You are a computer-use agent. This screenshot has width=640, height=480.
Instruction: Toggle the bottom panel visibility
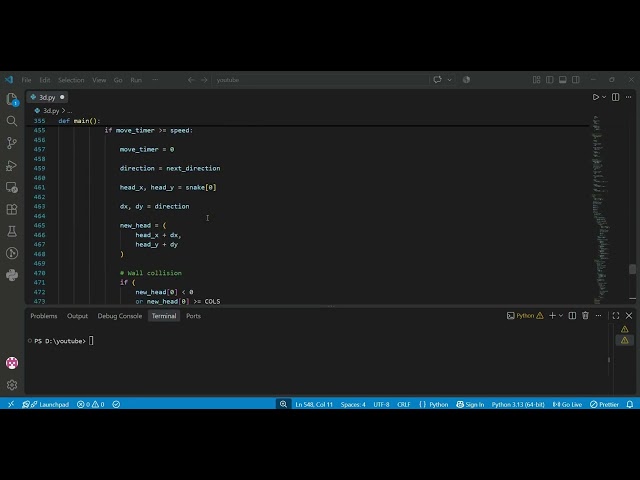click(562, 80)
